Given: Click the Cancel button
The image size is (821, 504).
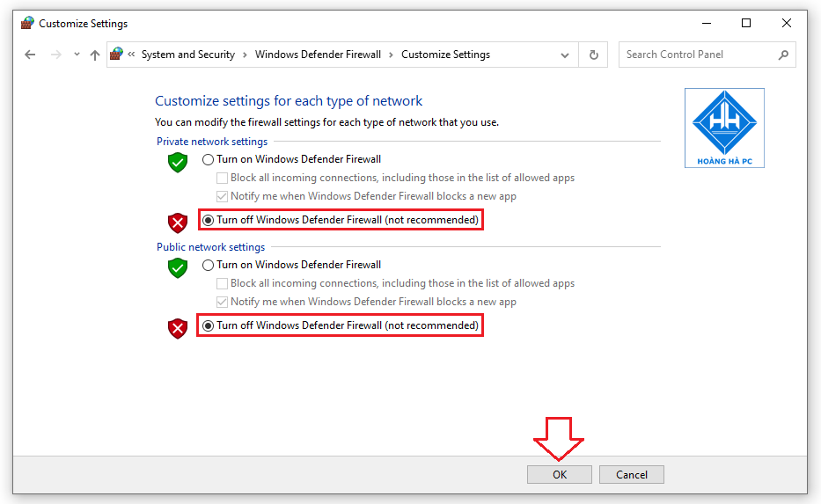Looking at the screenshot, I should 632,475.
